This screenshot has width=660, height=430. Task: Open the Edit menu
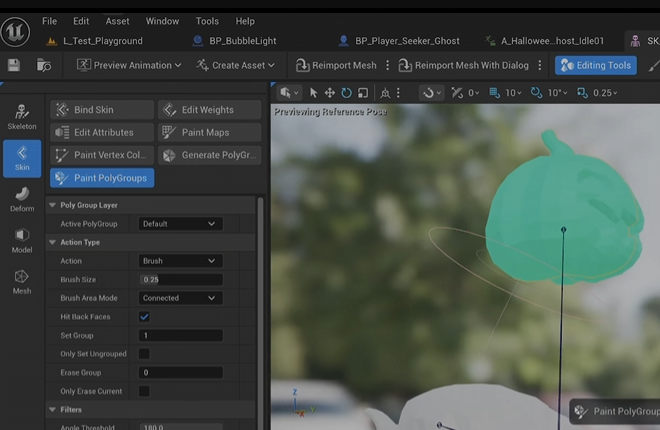tap(81, 21)
